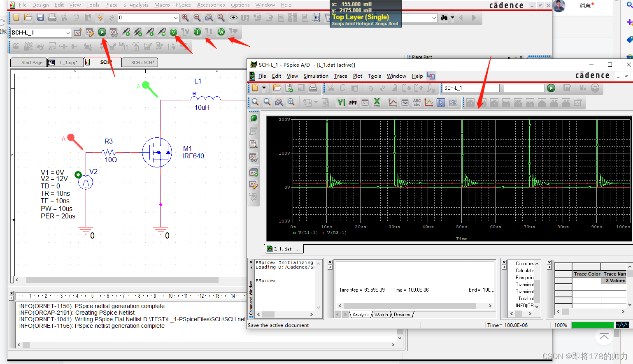Toggle bias voltage display (green V)

click(x=174, y=32)
